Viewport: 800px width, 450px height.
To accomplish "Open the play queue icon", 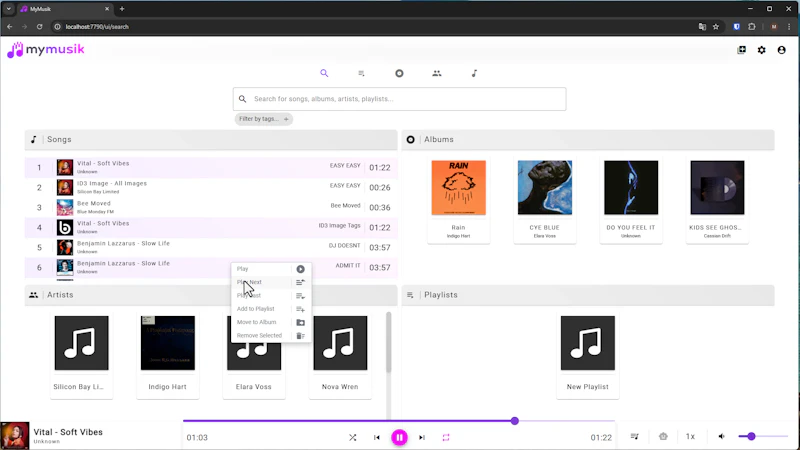I will click(634, 437).
